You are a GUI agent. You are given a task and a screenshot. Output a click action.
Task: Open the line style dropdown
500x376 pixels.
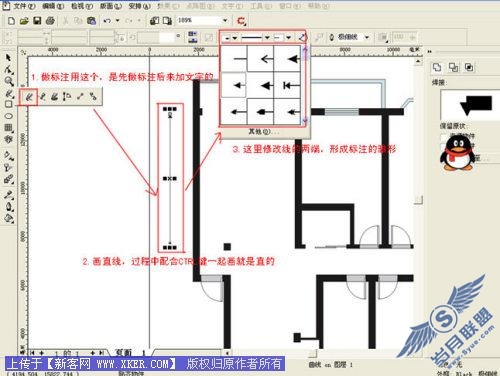(x=267, y=38)
